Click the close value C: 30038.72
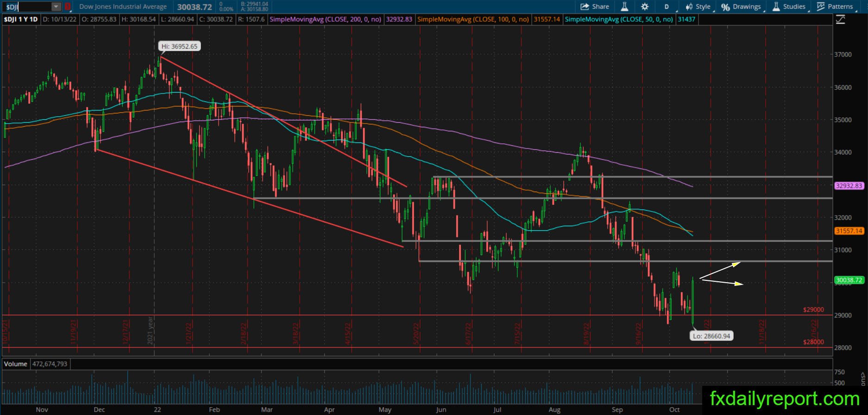Viewport: 868px width, 415px height. tap(216, 19)
